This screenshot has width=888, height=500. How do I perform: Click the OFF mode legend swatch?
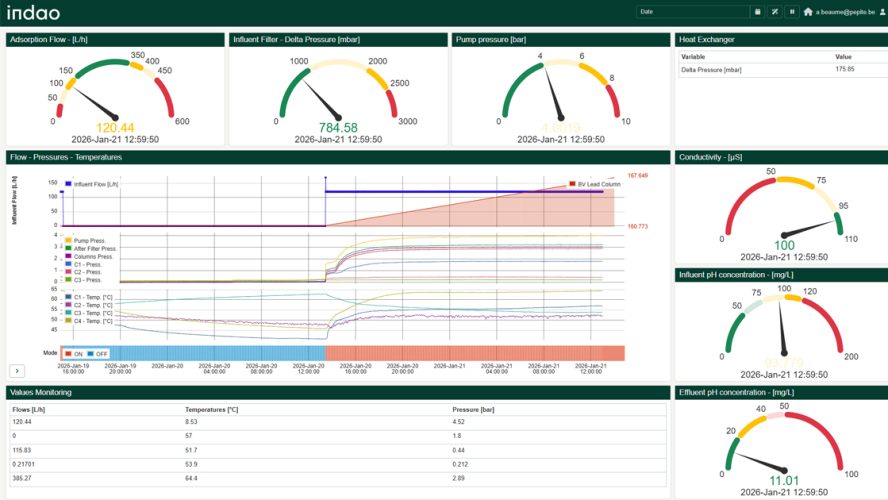(96, 353)
